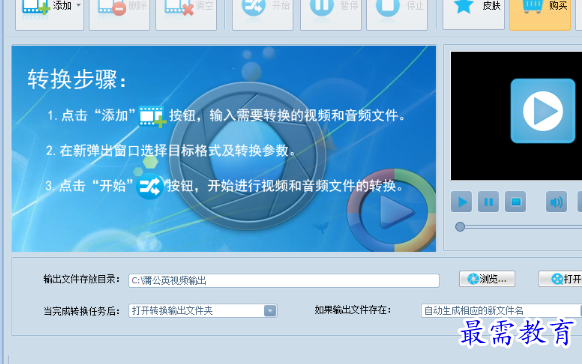
Task: Click the big play icon in preview
Action: (x=543, y=111)
